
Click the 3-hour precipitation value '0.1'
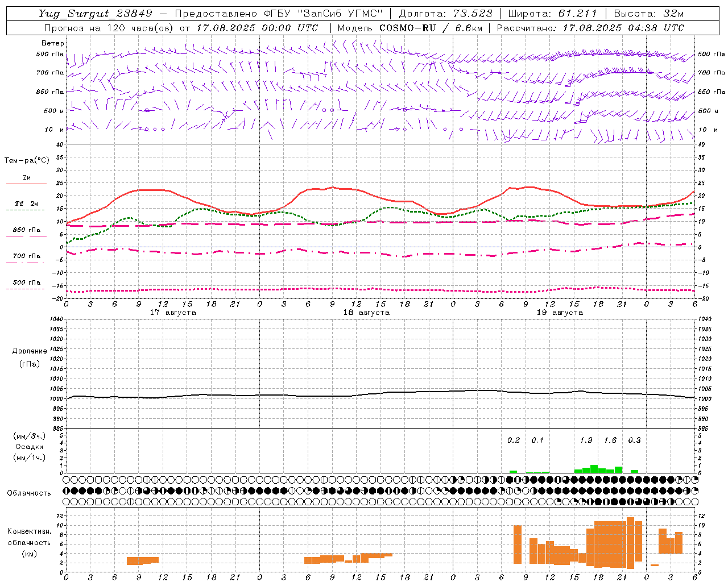pyautogui.click(x=537, y=440)
